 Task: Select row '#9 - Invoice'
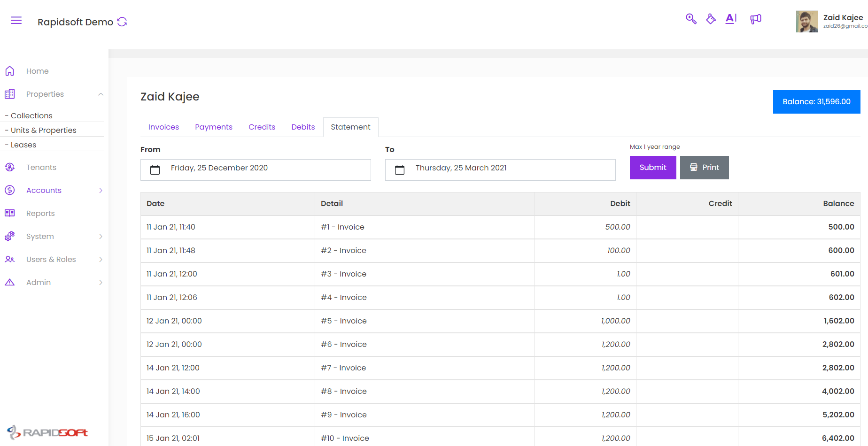pyautogui.click(x=500, y=415)
